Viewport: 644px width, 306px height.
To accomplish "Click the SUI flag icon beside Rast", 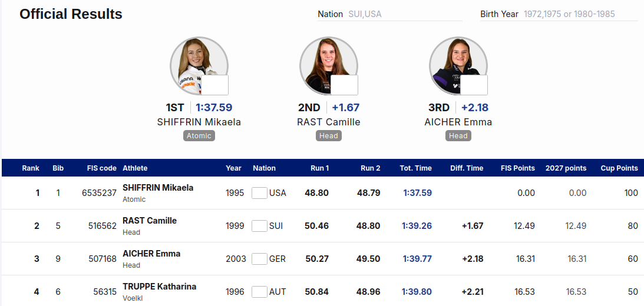I will (259, 226).
